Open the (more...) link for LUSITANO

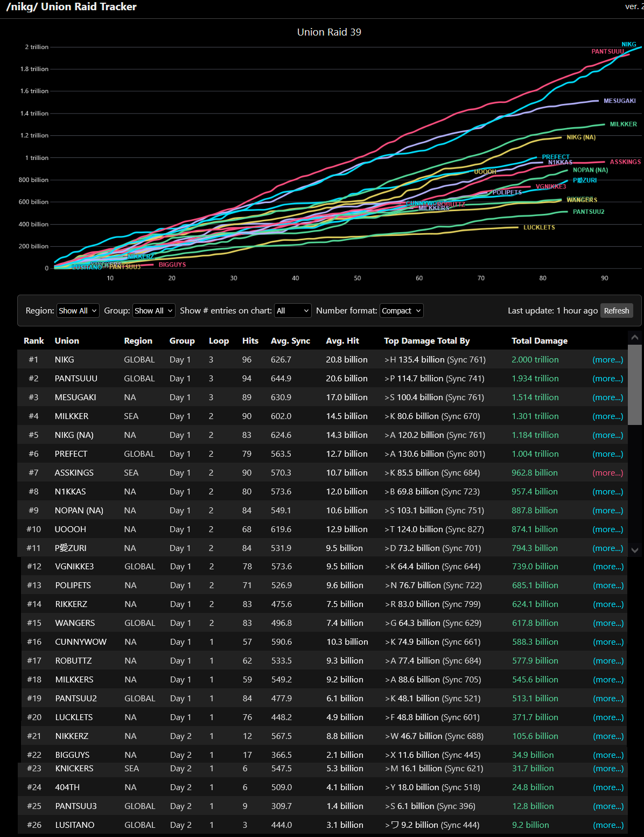tap(608, 825)
